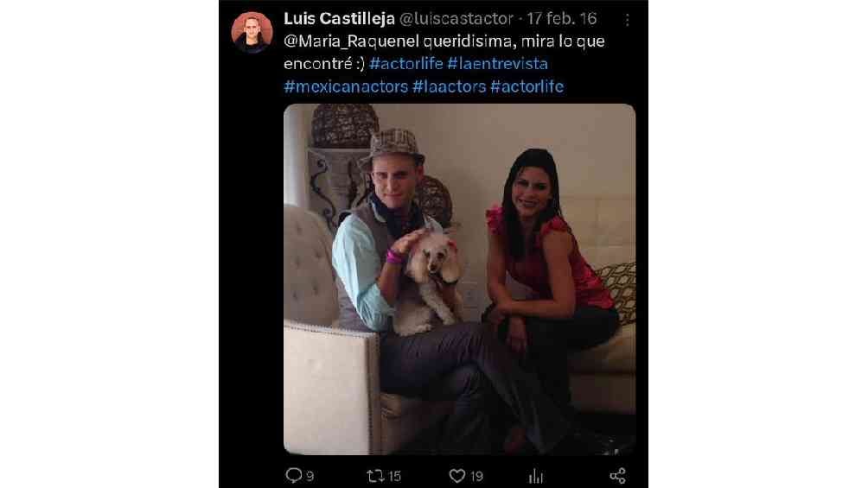868x488 pixels.
Task: Open the three-dot more options menu
Action: point(627,20)
